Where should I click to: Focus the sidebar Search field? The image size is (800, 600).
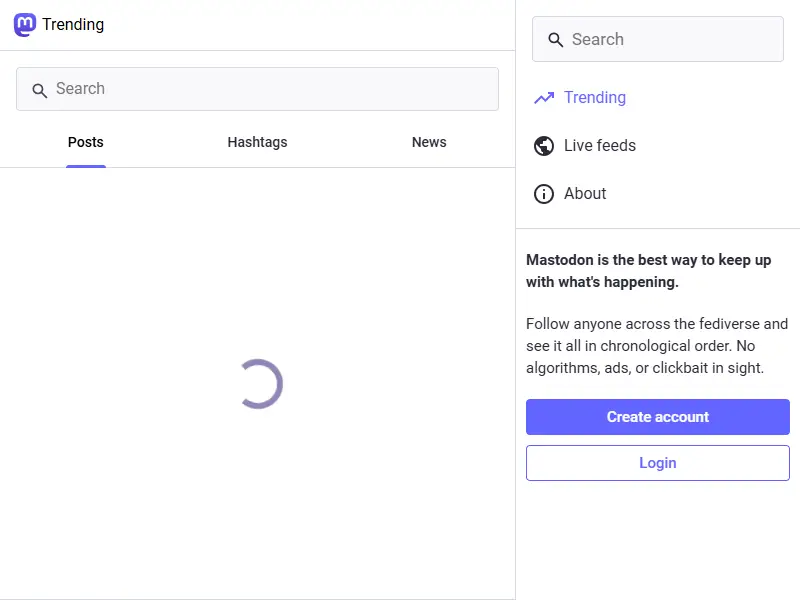(658, 39)
